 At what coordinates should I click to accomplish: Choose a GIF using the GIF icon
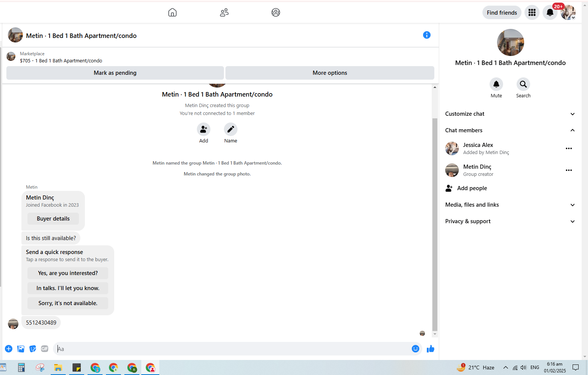click(45, 349)
